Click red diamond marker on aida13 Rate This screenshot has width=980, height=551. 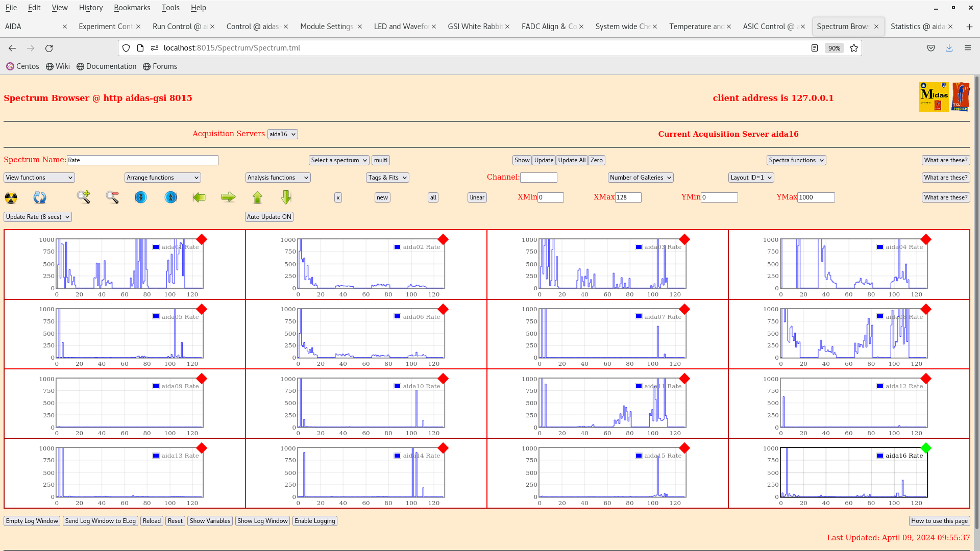[x=202, y=448]
